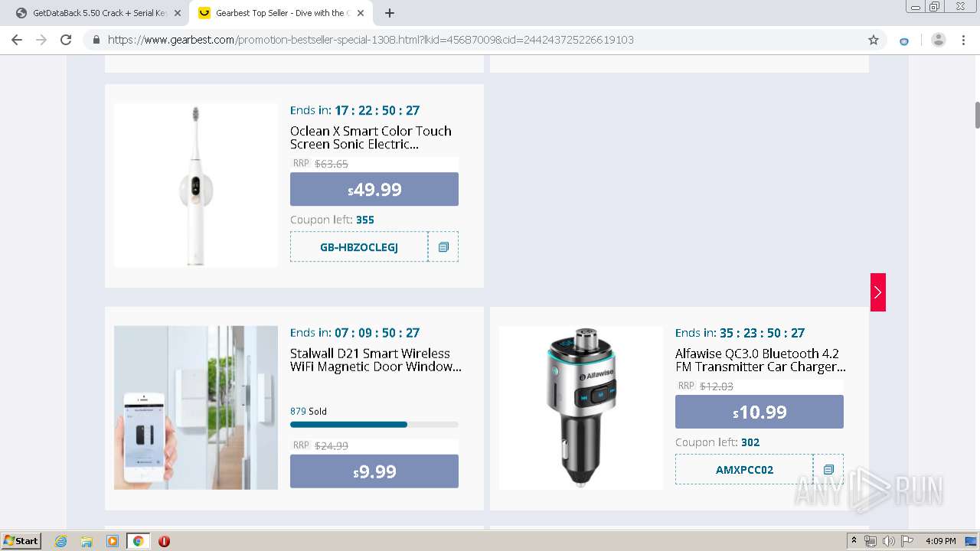The width and height of the screenshot is (980, 551).
Task: Open Windows Explorer folder from taskbar
Action: [x=87, y=541]
